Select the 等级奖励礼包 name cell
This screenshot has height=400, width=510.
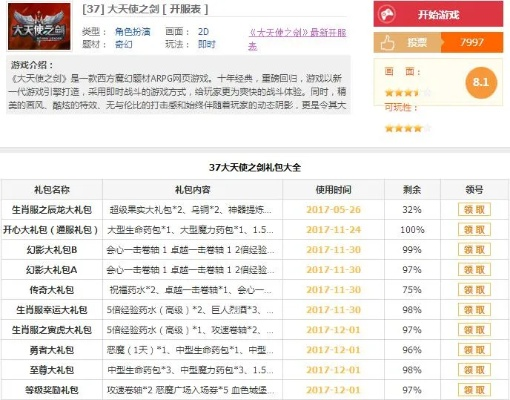pyautogui.click(x=52, y=390)
